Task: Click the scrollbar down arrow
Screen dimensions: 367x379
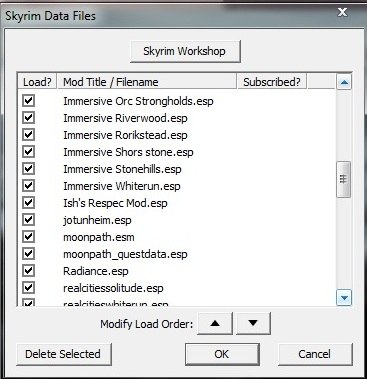Action: tap(344, 298)
